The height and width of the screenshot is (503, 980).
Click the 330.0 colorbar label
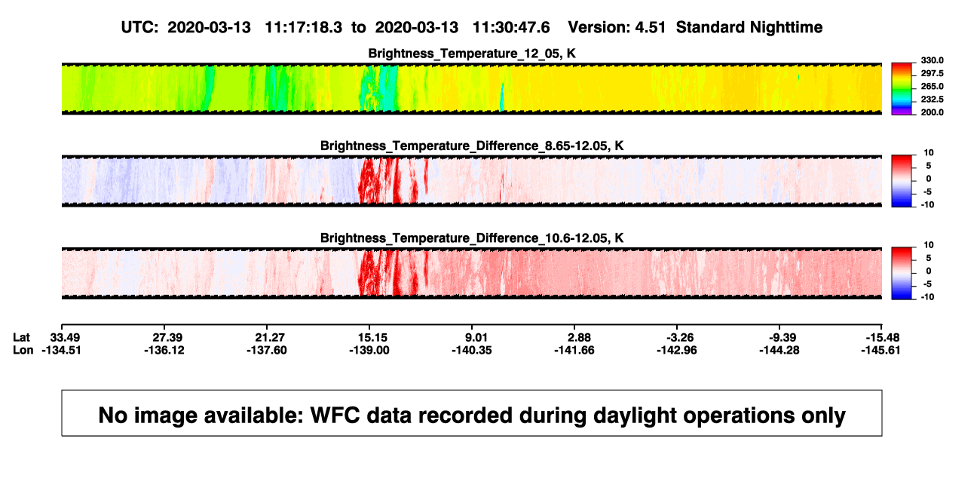coord(931,60)
